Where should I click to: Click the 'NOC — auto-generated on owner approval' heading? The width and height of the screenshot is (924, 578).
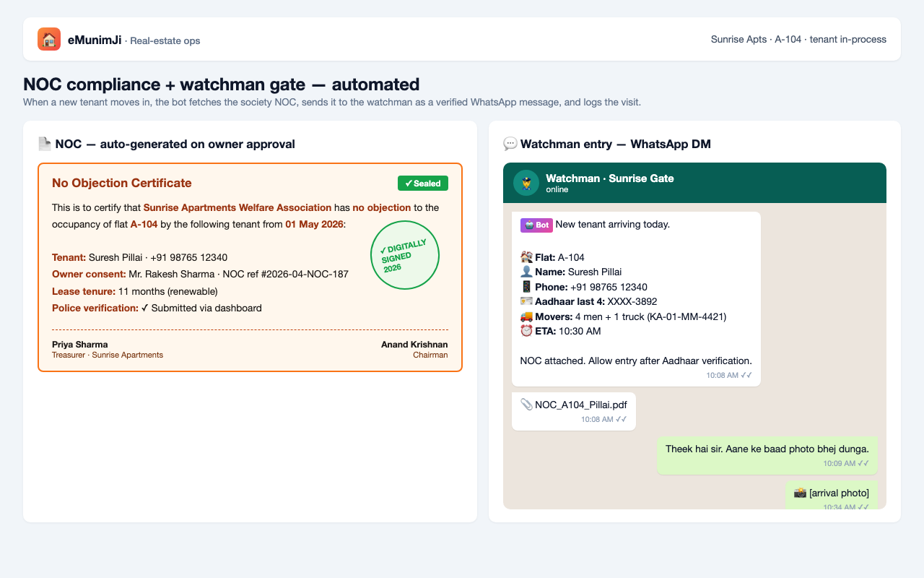[175, 144]
